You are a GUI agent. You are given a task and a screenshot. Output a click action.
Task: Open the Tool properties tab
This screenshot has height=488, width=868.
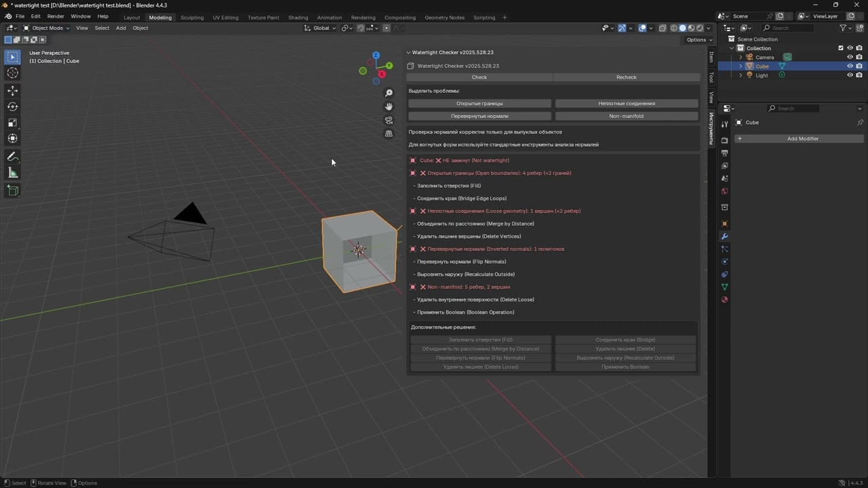724,124
